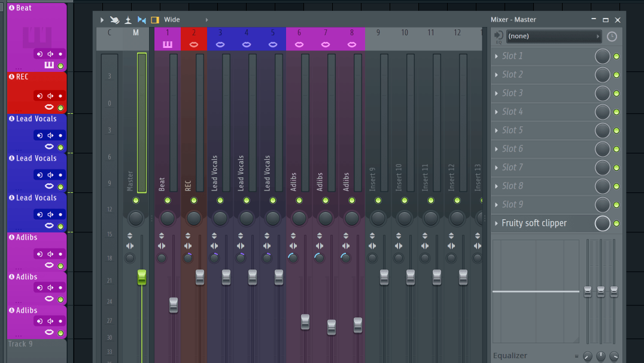Screen dimensions: 644x363
Task: Expand the Slot 3 effect menu arrow
Action: (x=496, y=93)
